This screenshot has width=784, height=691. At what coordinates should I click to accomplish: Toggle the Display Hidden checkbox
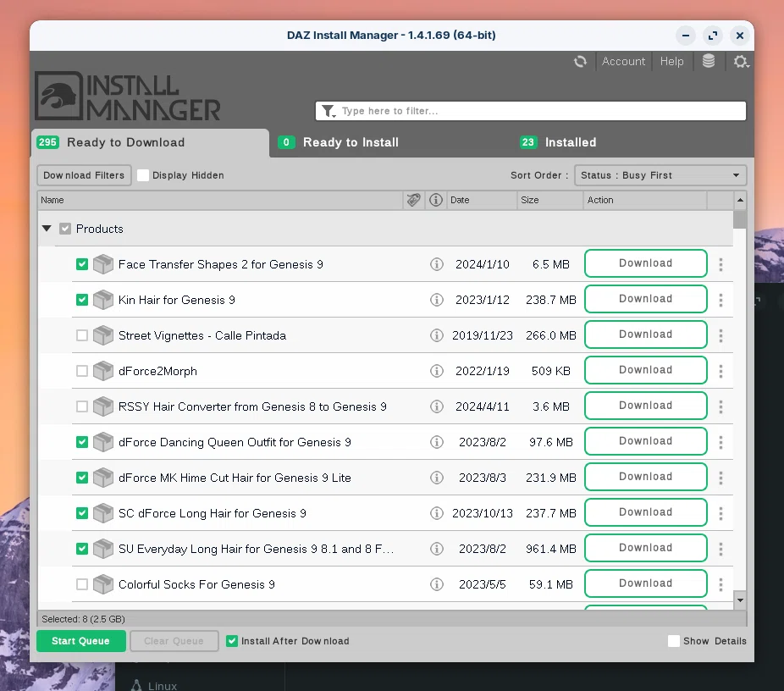(143, 175)
